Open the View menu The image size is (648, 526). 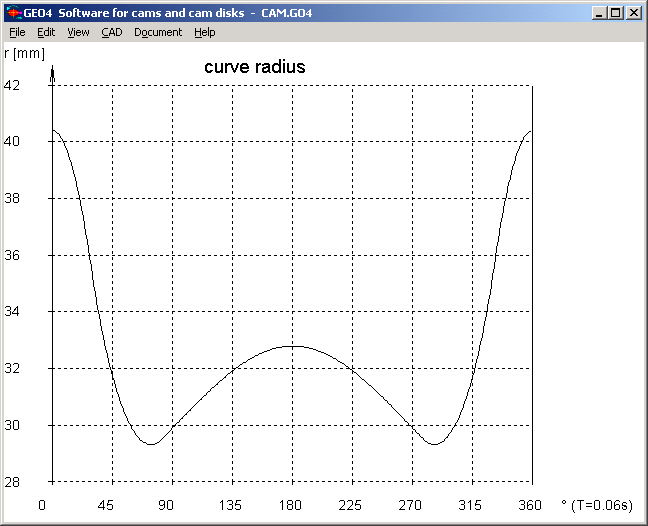tap(78, 32)
